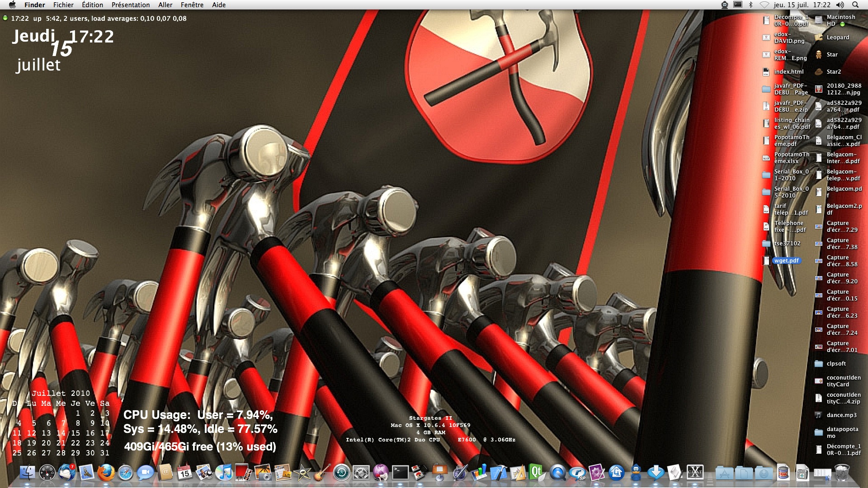Select the clpsoft folder
The image size is (868, 488).
pyautogui.click(x=830, y=364)
